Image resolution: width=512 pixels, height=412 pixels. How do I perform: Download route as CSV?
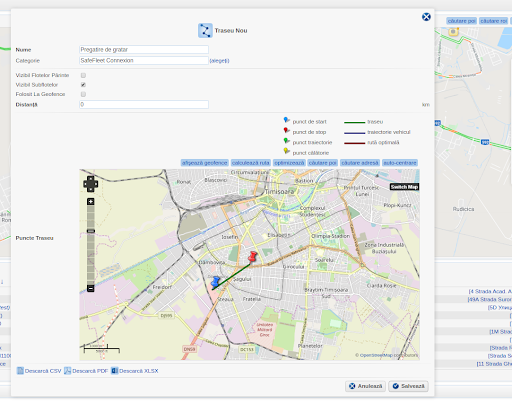[x=43, y=371]
